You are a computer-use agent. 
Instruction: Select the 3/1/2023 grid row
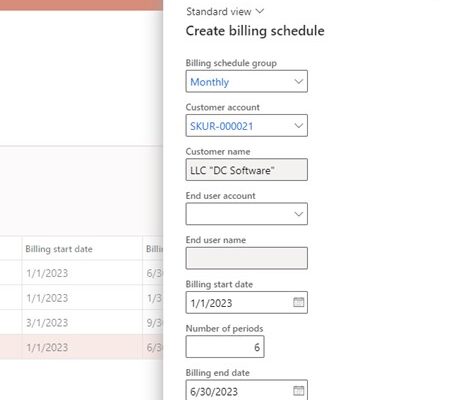click(x=81, y=322)
